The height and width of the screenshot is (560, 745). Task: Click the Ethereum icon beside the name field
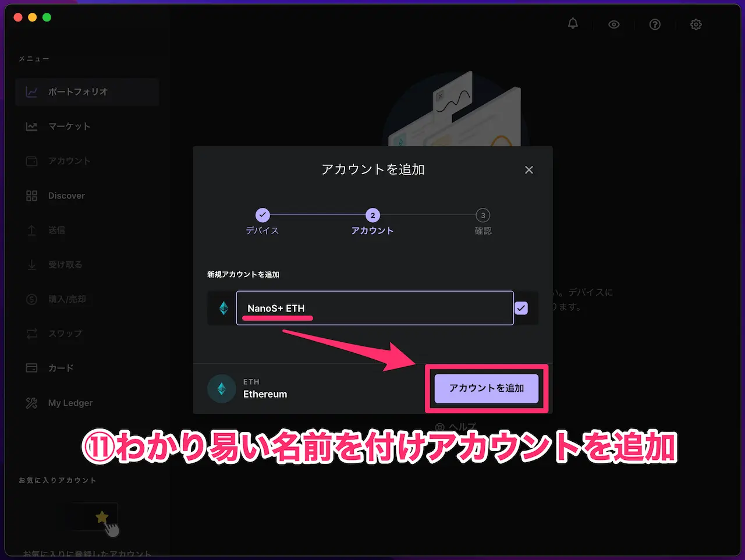223,308
